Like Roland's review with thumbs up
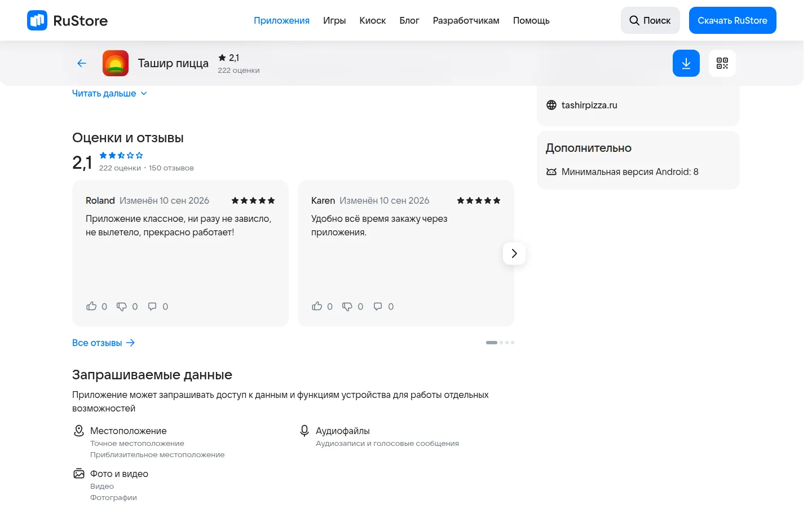This screenshot has width=812, height=508. coord(91,306)
